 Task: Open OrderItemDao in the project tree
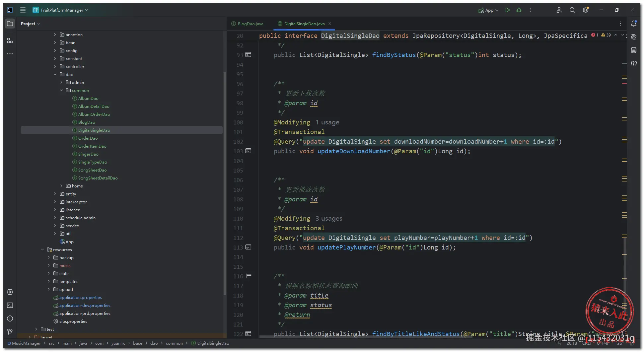(92, 146)
